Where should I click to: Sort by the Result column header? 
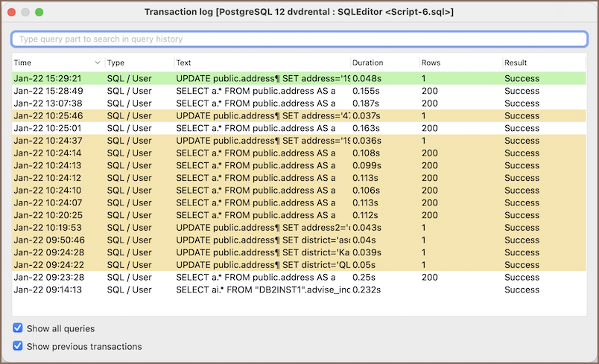tap(544, 63)
